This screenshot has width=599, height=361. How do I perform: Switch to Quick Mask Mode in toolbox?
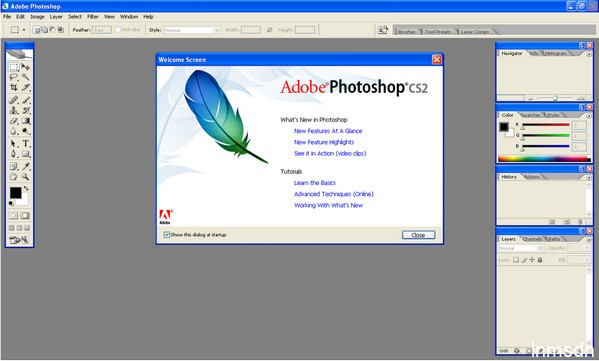[25, 216]
